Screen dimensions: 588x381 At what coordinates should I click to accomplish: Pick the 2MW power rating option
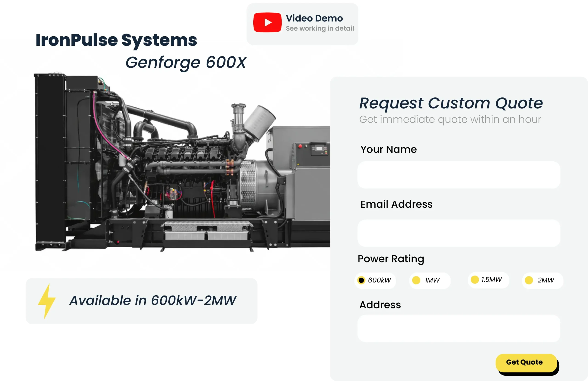[543, 280]
